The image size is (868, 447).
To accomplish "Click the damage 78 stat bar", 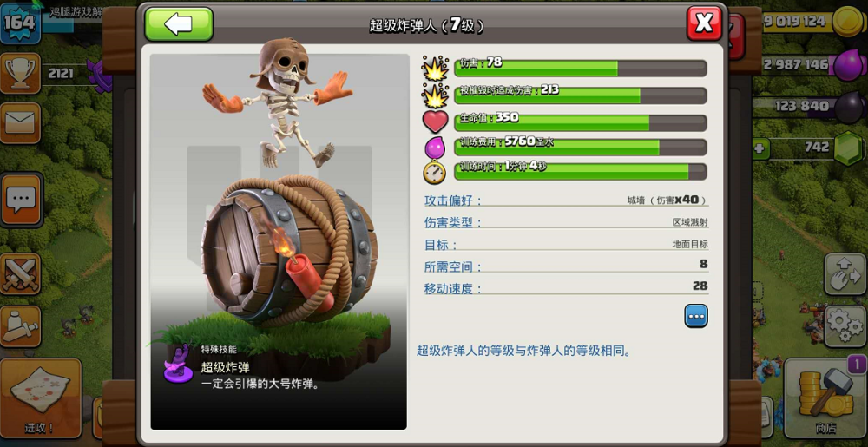I will (580, 68).
